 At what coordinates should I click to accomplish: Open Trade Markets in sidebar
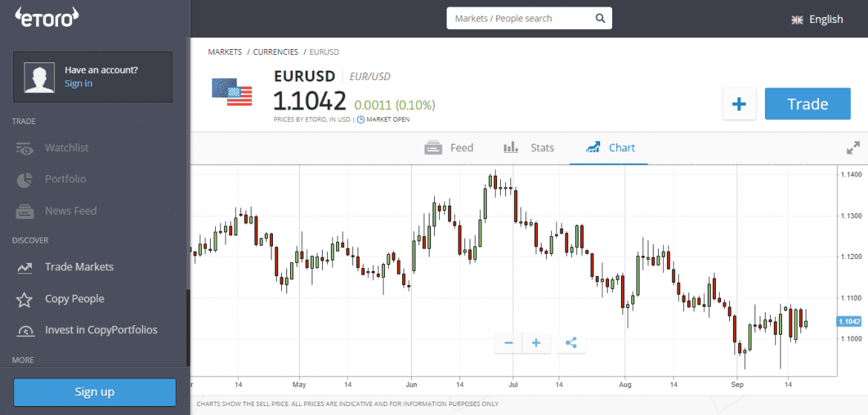[79, 267]
